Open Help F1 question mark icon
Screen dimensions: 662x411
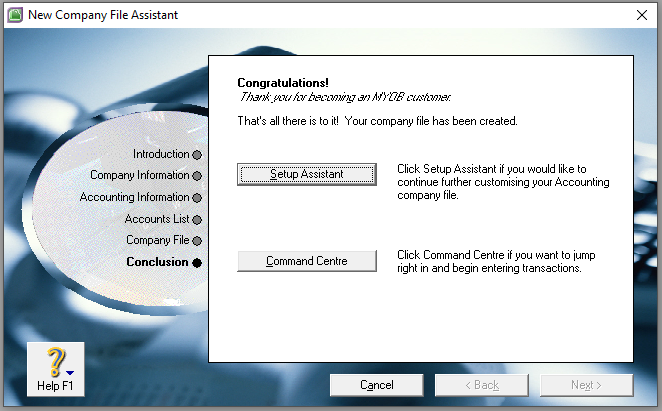pos(55,362)
